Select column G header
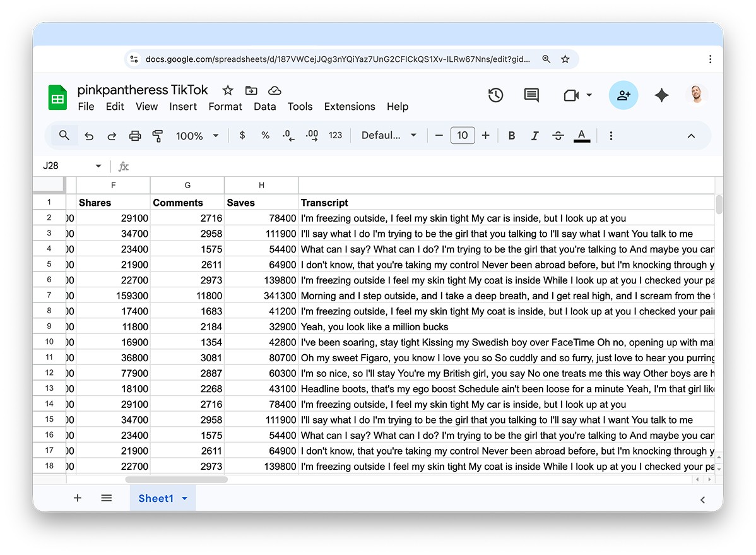 tap(187, 186)
